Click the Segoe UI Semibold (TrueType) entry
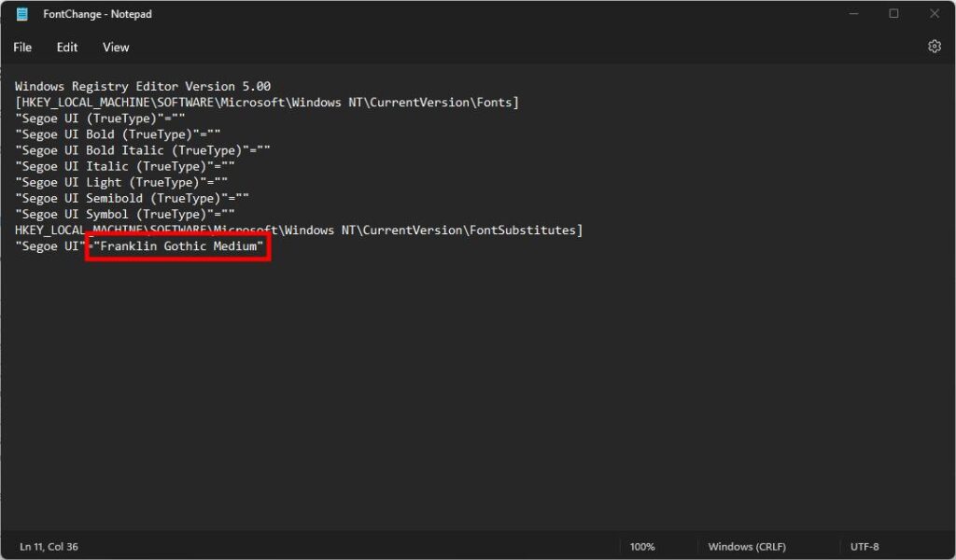The height and width of the screenshot is (560, 956). [x=131, y=197]
